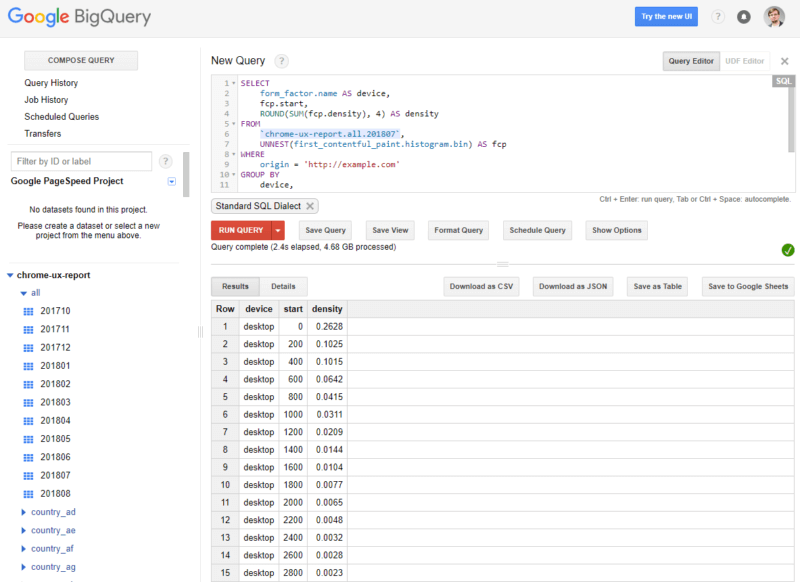
Task: Select the Query Editor tab
Action: (691, 61)
